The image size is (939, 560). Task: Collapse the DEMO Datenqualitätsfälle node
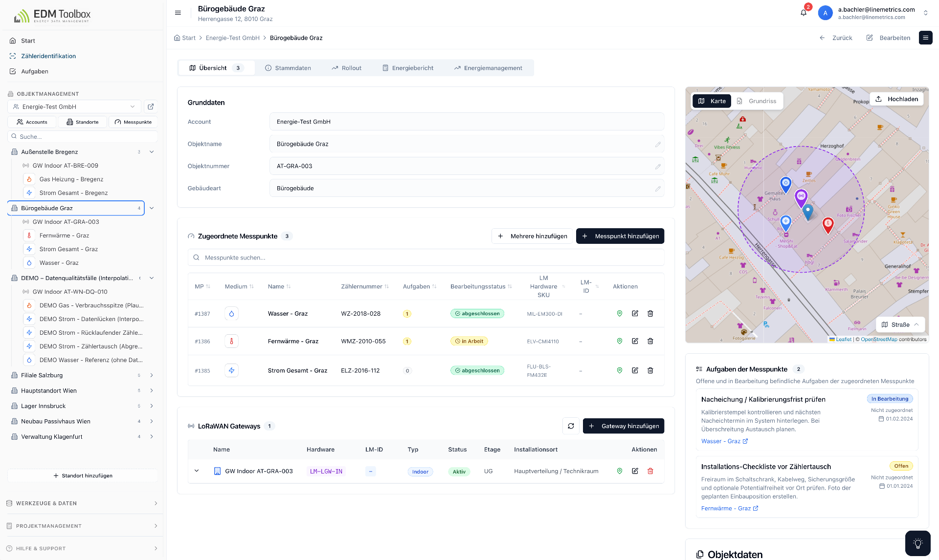point(152,278)
